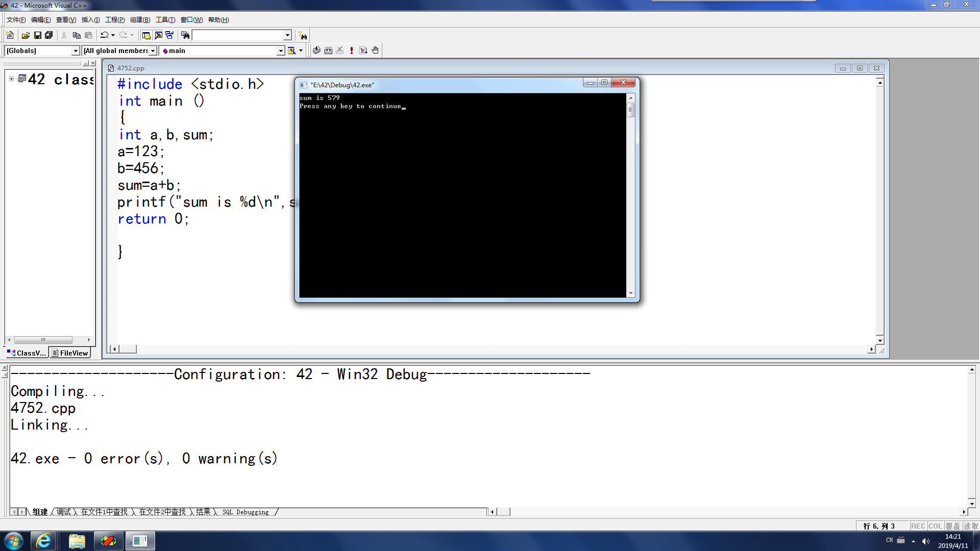980x551 pixels.
Task: Insert breakpoint with the hand icon
Action: [375, 51]
